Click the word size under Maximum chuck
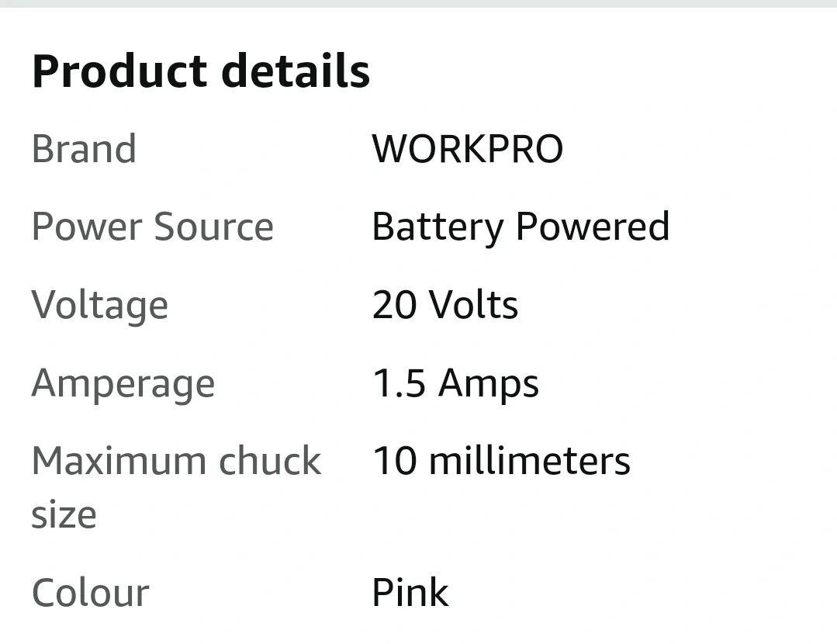837x644 pixels. tap(64, 516)
